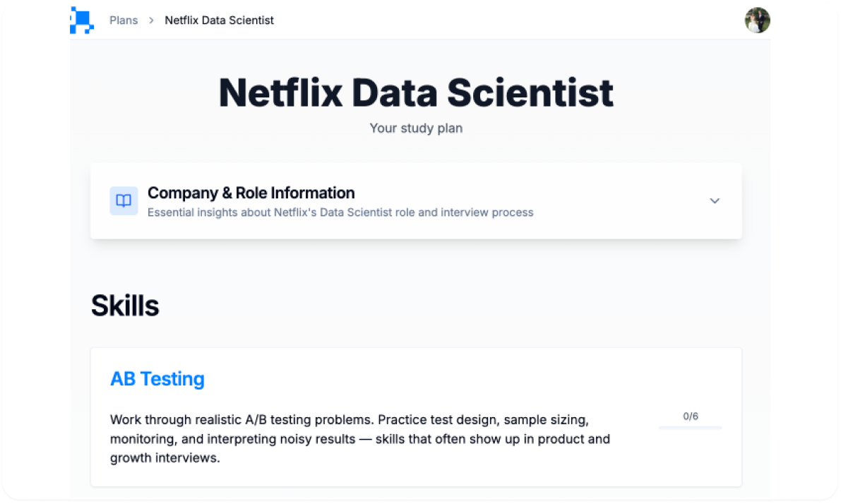Click the "growth interviews" line of text
This screenshot has width=841, height=504.
165,458
